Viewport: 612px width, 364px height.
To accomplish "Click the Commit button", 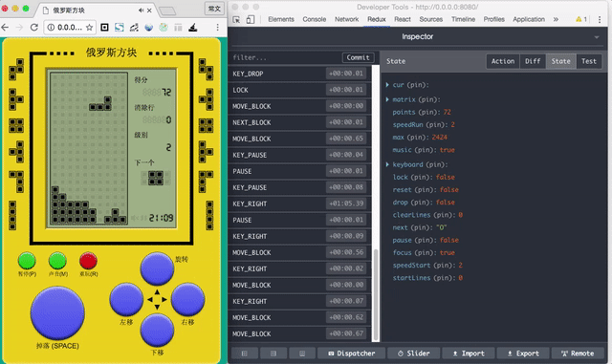I will pos(358,57).
